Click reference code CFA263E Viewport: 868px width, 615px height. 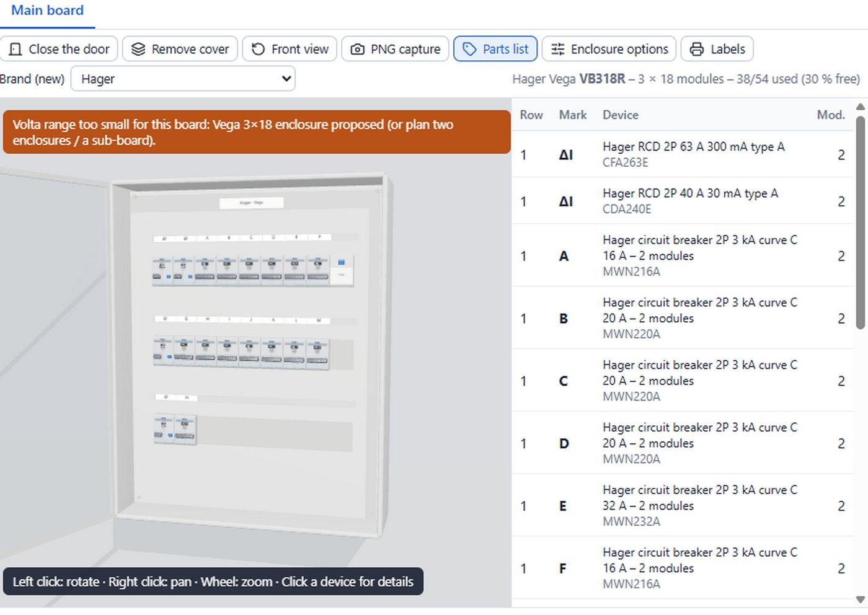coord(626,162)
